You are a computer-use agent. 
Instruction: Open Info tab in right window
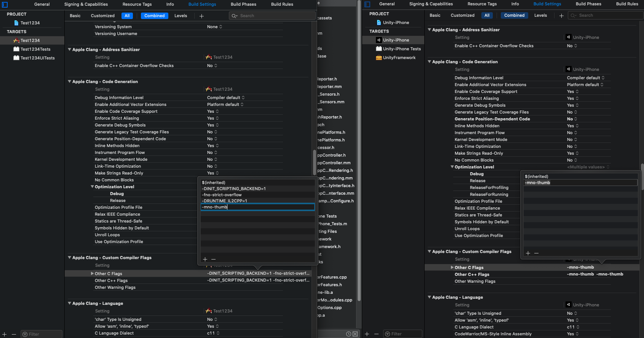[x=515, y=4]
